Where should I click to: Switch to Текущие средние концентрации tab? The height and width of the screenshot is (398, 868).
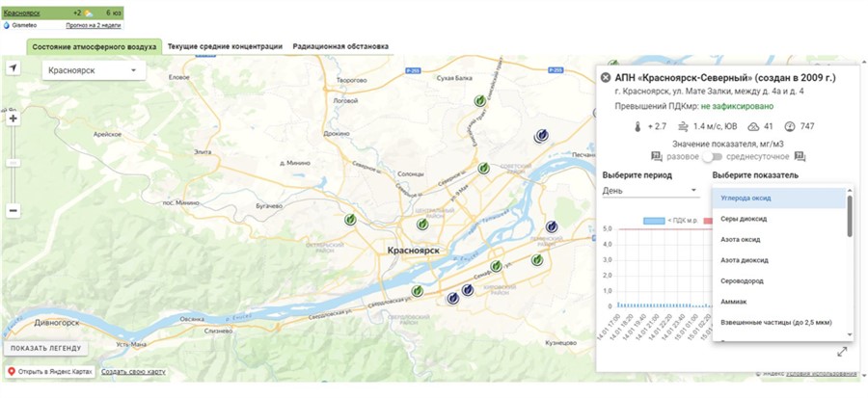tap(225, 47)
